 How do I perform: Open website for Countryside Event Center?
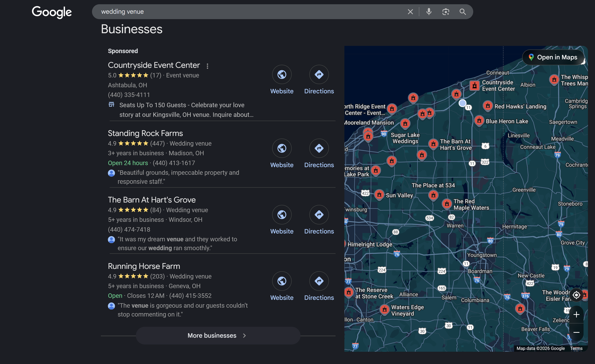(x=282, y=75)
